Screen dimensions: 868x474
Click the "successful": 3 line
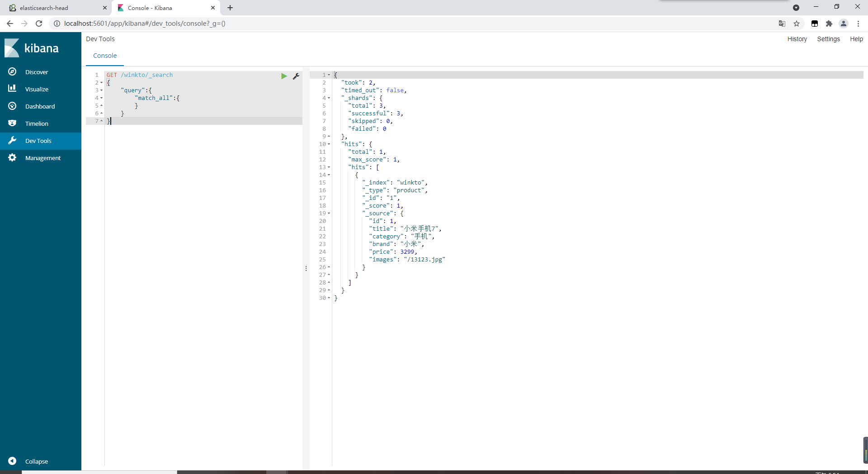coord(376,114)
